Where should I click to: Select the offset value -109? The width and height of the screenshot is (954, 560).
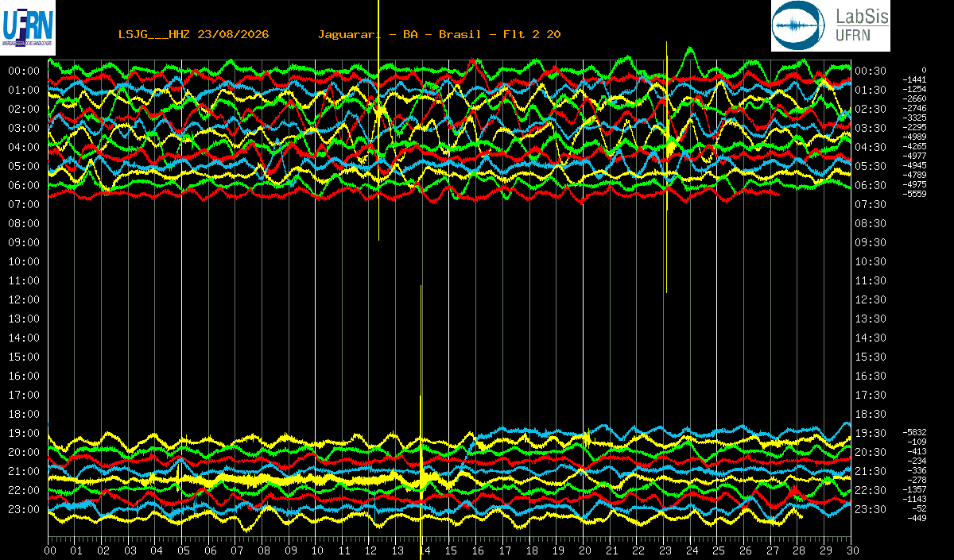(x=917, y=442)
